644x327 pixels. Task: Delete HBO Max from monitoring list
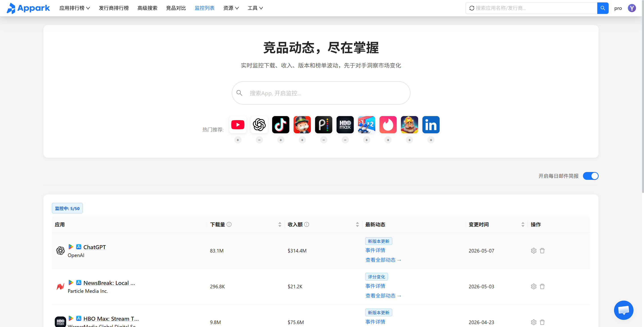tap(542, 322)
